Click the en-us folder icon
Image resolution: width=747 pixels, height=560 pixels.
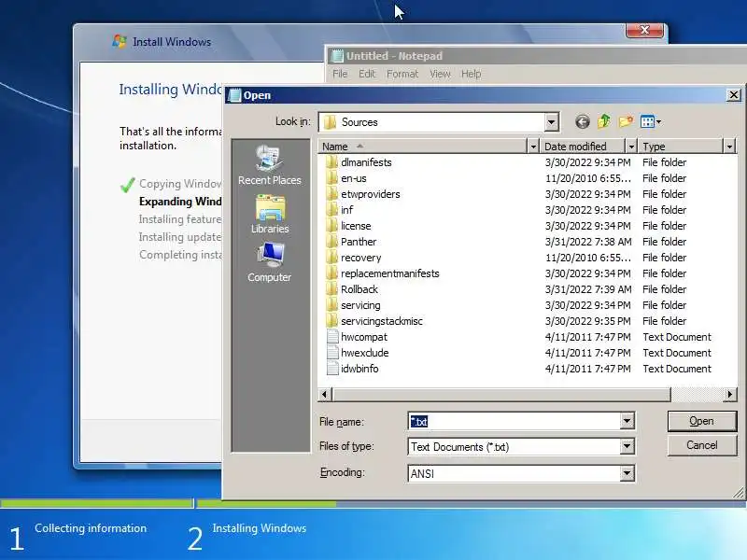click(x=332, y=178)
